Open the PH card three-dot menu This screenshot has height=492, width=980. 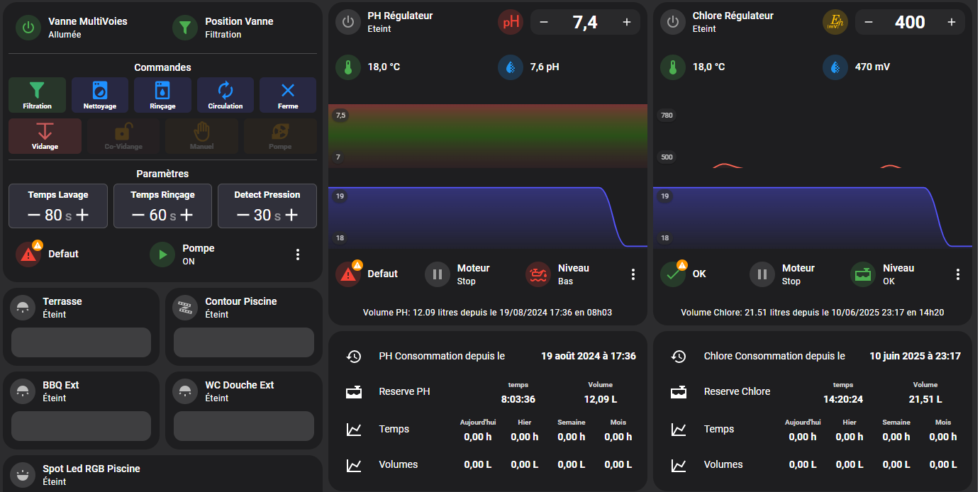[633, 274]
